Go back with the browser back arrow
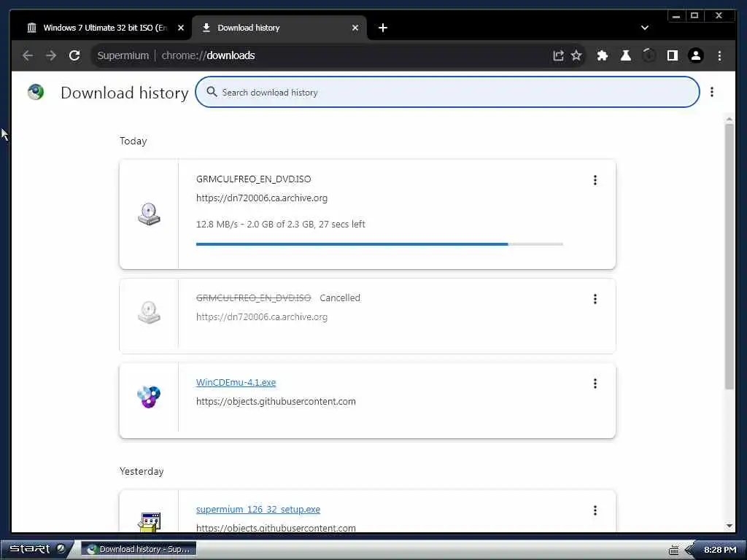 28,55
